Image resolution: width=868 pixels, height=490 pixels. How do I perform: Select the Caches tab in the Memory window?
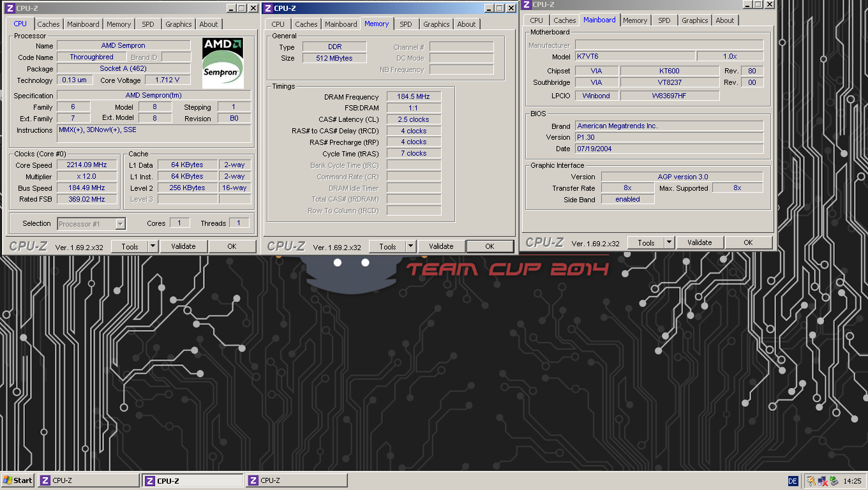pos(306,24)
